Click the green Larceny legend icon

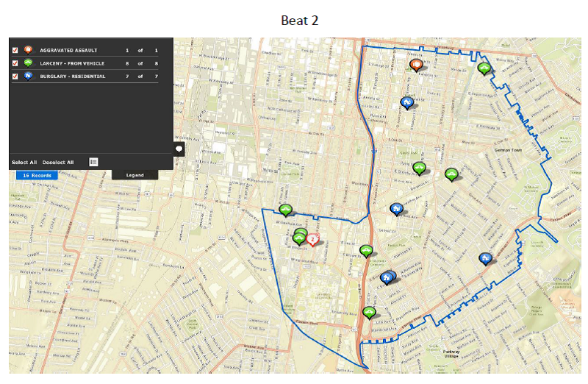pos(28,63)
